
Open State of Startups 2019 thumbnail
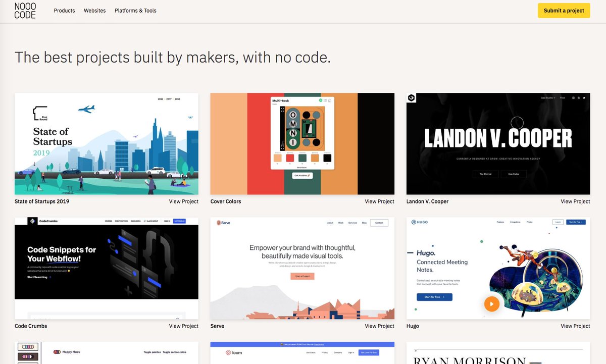coord(107,143)
